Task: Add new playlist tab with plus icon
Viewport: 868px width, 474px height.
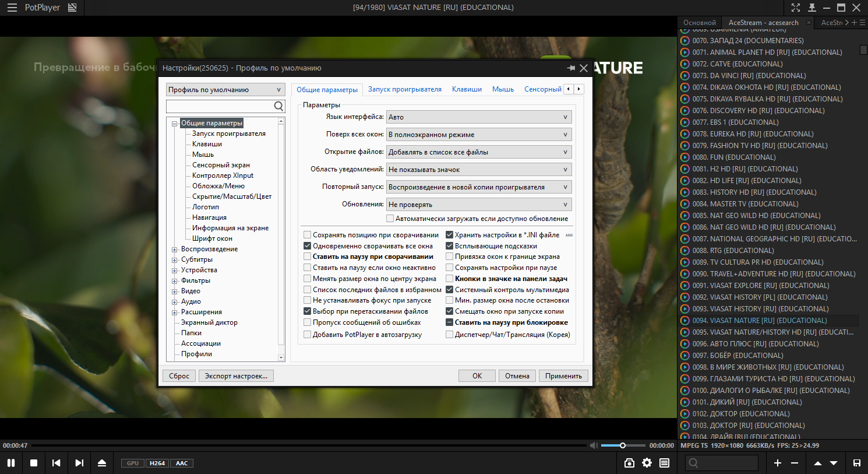Action: (x=855, y=23)
